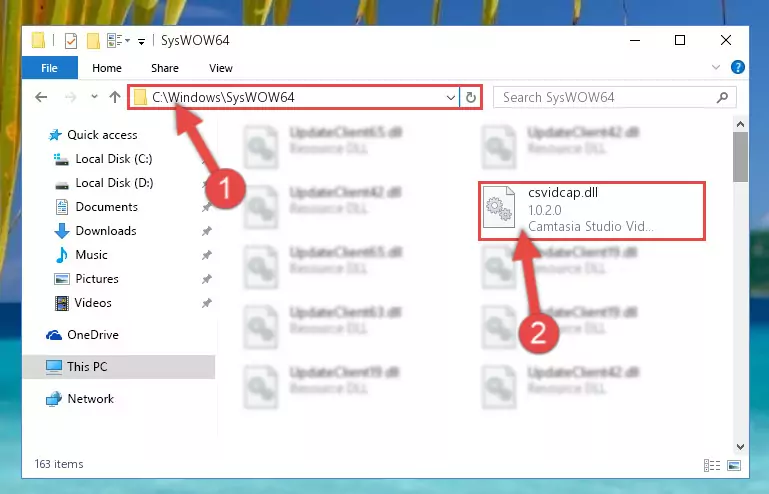This screenshot has height=494, width=769.
Task: Select Network in navigation pane
Action: click(90, 398)
